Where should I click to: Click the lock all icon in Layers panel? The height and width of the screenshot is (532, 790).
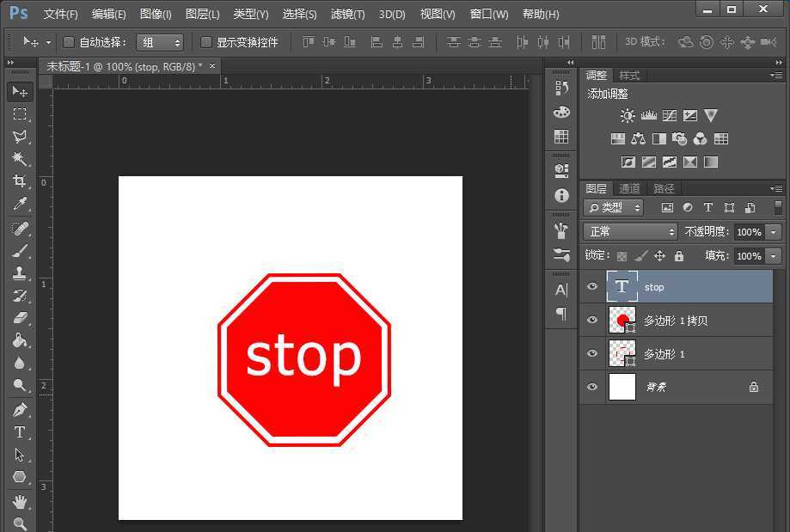679,256
